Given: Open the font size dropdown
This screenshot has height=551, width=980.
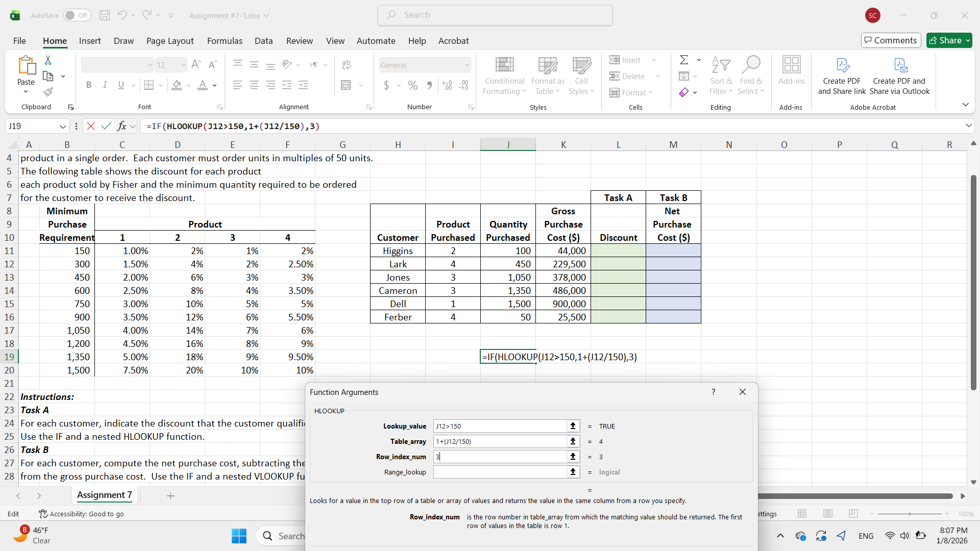Looking at the screenshot, I should pos(182,64).
